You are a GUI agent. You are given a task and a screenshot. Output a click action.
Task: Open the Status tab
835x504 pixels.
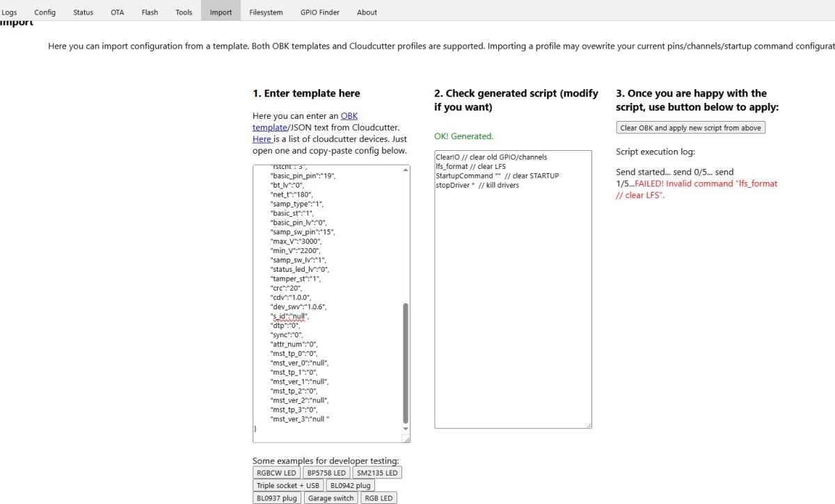tap(83, 12)
